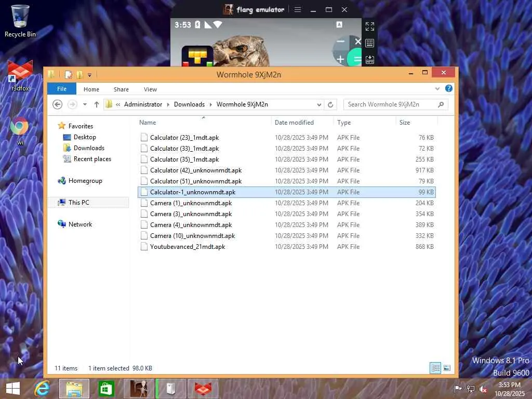Launch the r3dfox desktop shortcut
Viewport: 532px width, 399px height.
click(x=20, y=75)
